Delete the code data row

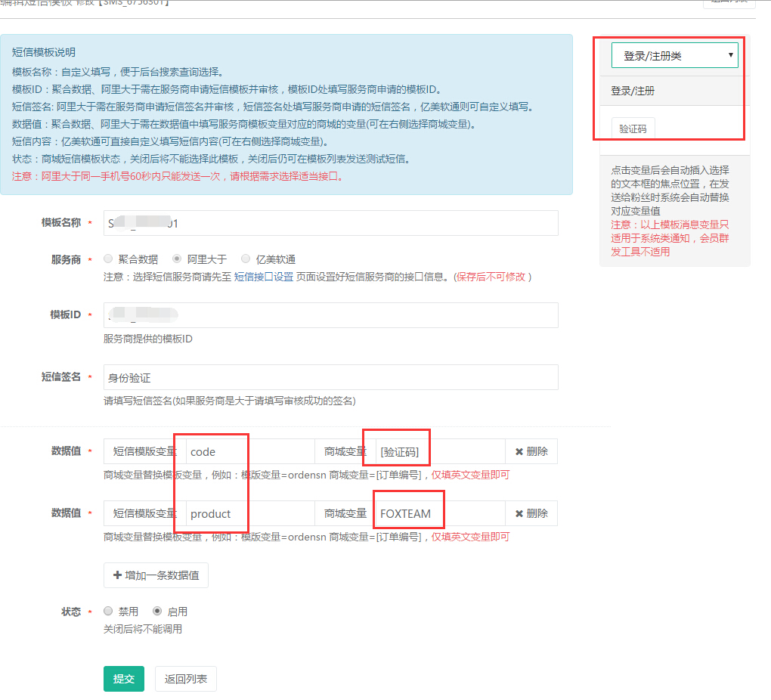531,451
